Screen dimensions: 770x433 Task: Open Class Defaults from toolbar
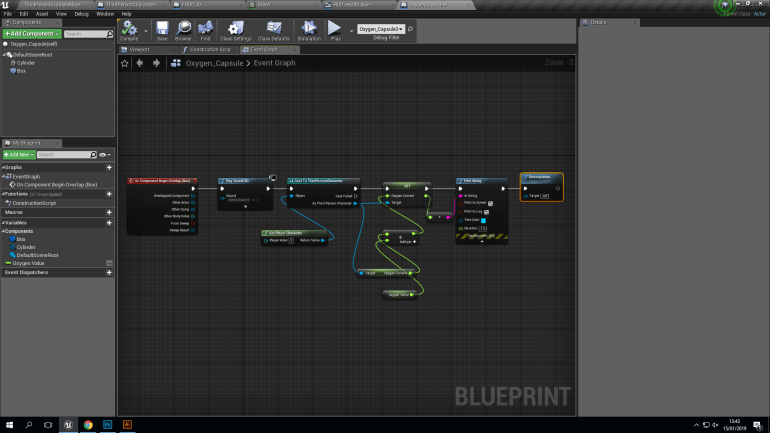(274, 30)
